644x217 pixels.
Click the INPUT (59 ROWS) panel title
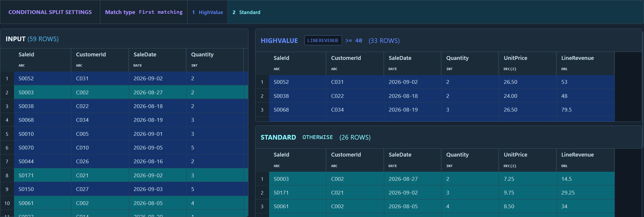32,39
